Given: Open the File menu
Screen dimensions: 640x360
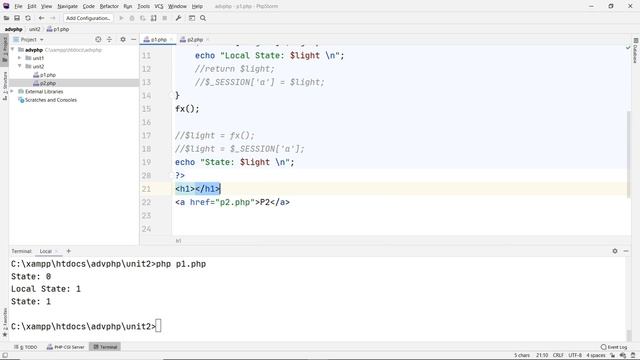Looking at the screenshot, I should tap(18, 6).
